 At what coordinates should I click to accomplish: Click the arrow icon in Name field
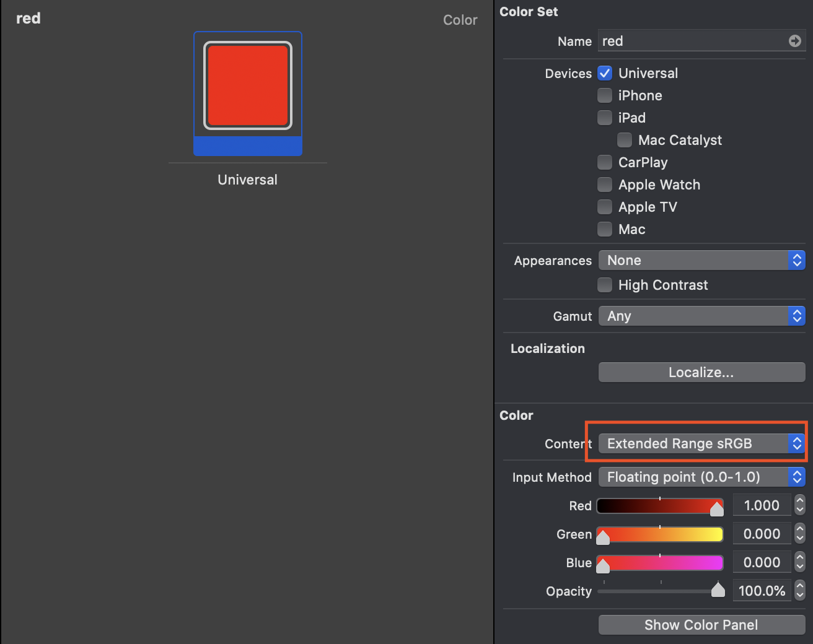[794, 41]
